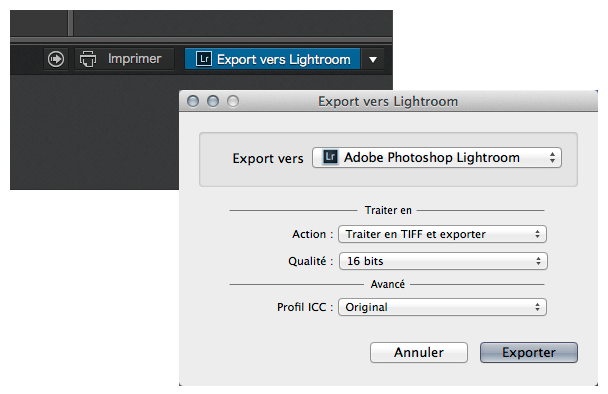
Task: Click the stepper arrows on Action field
Action: (x=537, y=234)
